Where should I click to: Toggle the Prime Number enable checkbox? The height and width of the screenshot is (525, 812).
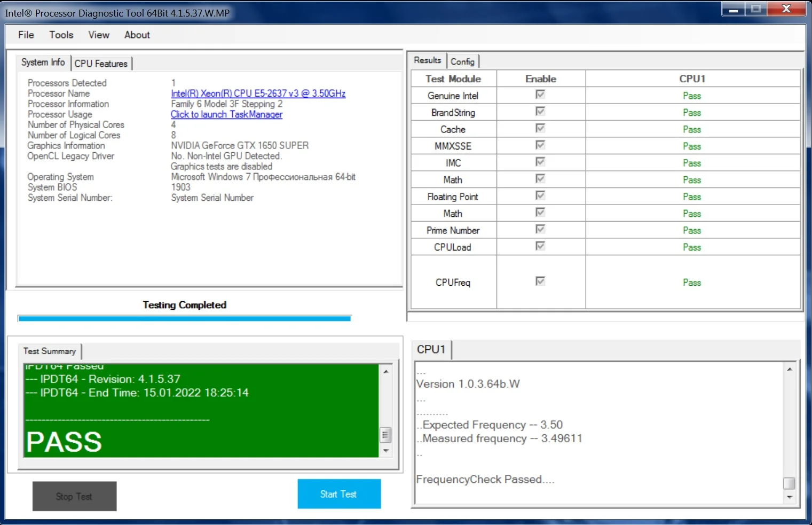pyautogui.click(x=540, y=229)
